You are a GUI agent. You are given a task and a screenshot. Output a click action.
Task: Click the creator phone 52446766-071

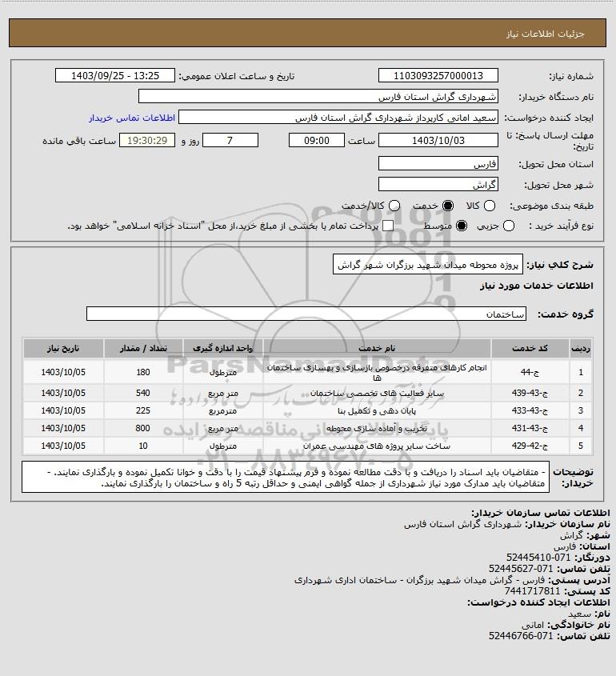click(x=521, y=635)
